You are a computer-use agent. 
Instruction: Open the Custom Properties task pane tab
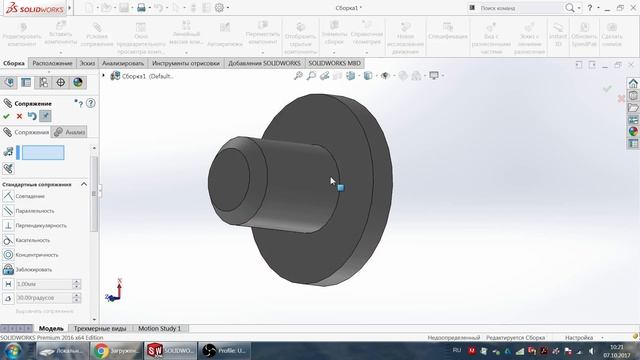click(x=633, y=144)
